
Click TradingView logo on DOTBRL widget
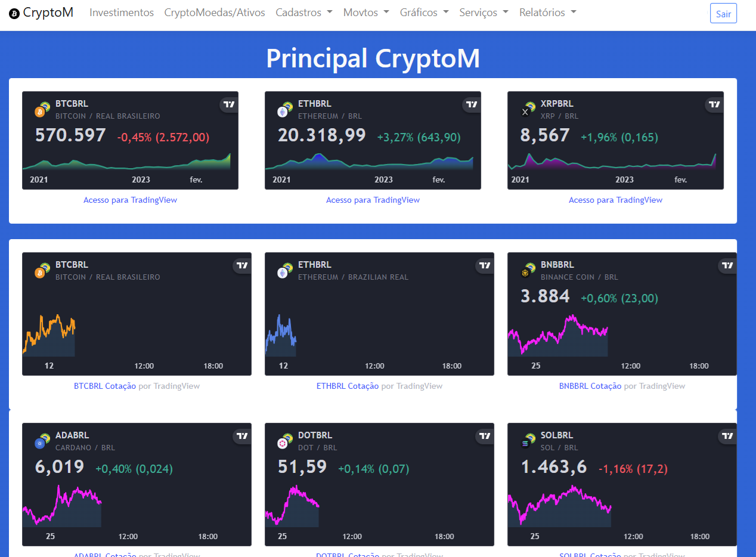(485, 436)
